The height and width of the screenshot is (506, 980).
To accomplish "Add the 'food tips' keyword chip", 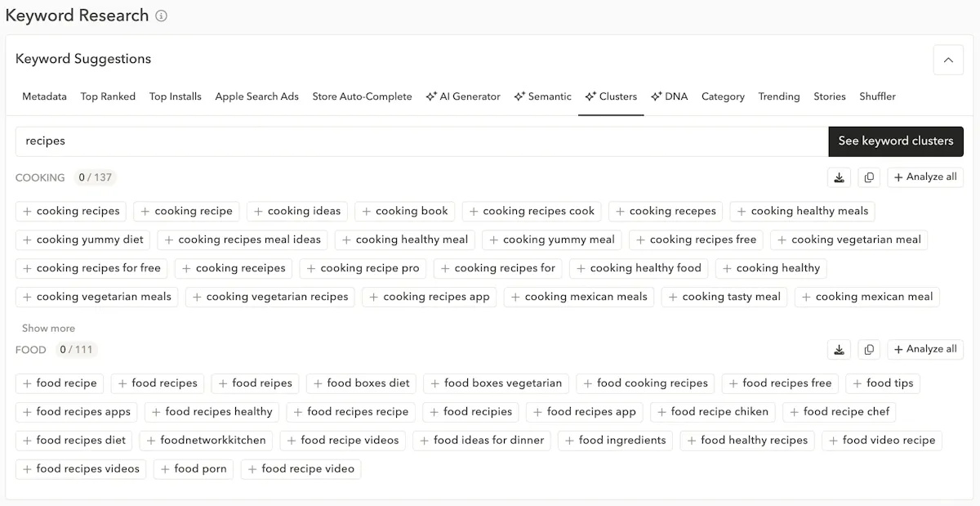I will [x=882, y=383].
